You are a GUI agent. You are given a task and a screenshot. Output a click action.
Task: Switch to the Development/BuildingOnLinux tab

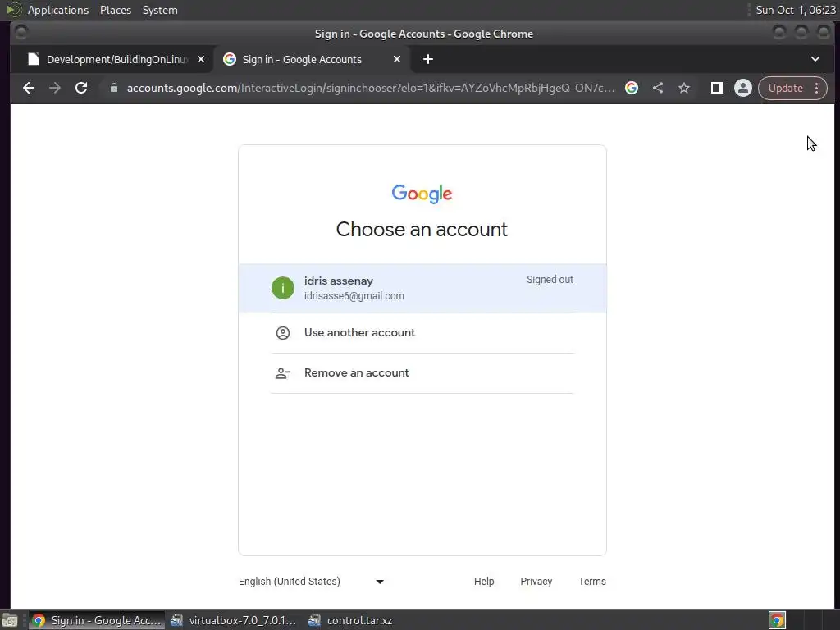116,59
